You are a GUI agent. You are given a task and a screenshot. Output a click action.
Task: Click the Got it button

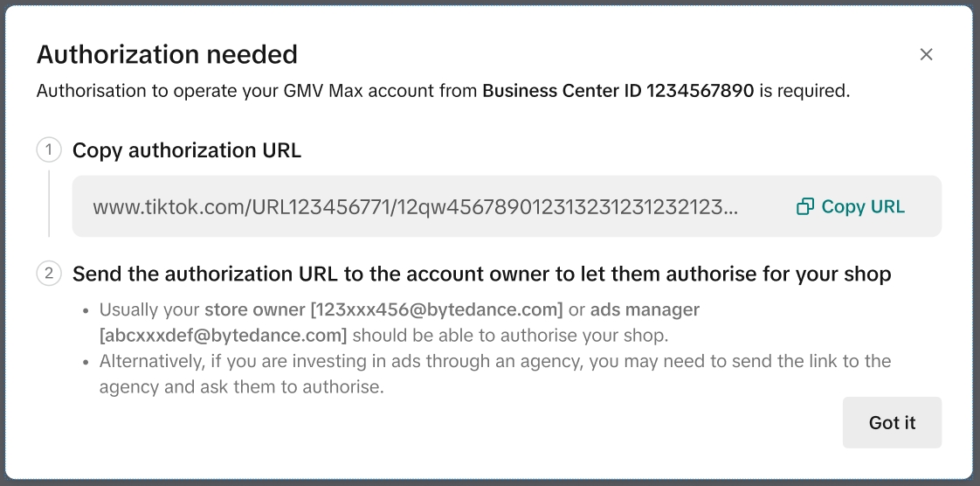click(892, 422)
